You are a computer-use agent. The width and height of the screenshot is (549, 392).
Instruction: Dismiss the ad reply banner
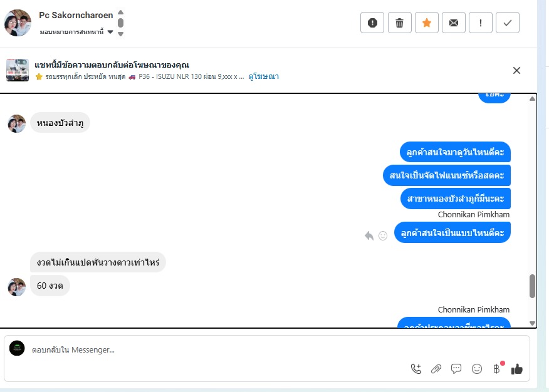pyautogui.click(x=516, y=71)
